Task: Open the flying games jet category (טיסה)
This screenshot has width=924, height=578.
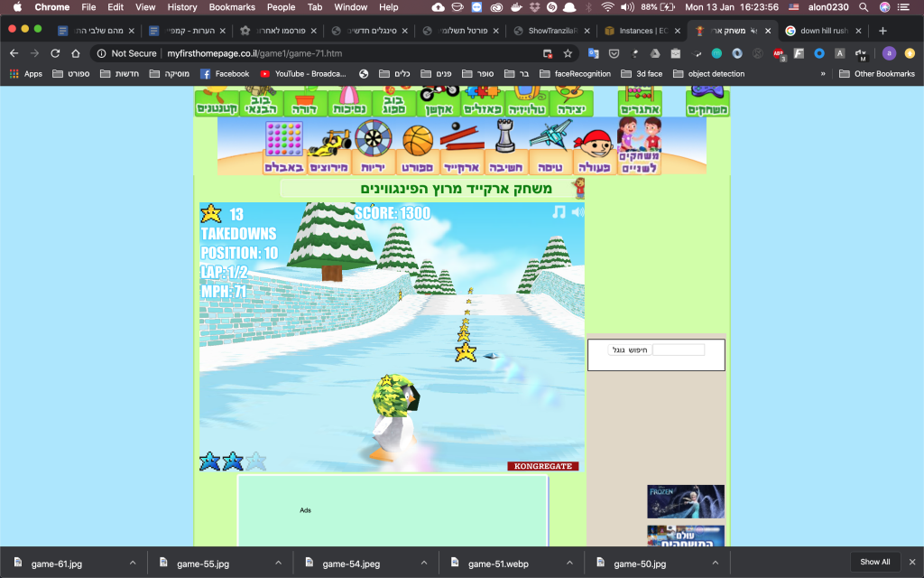Action: 550,147
